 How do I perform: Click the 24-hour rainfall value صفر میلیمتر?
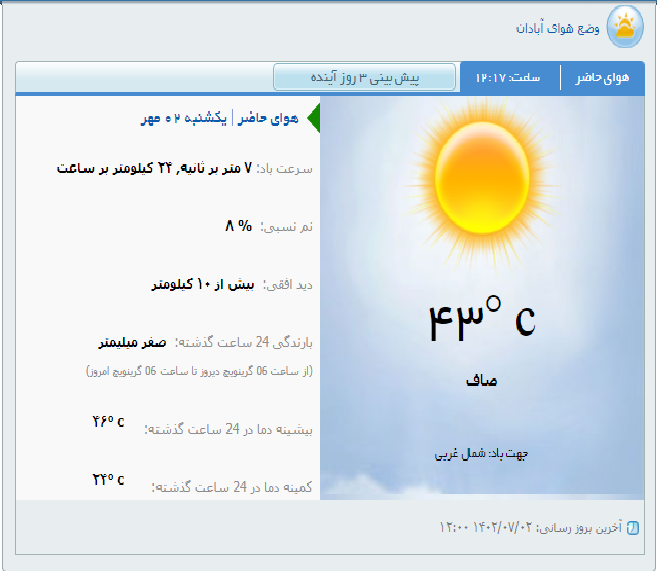tap(132, 342)
